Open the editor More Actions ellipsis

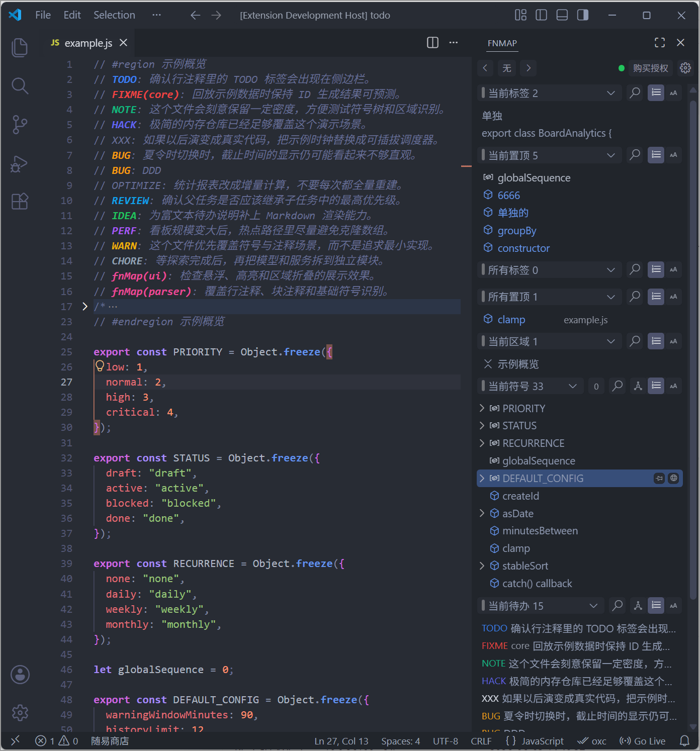[454, 43]
